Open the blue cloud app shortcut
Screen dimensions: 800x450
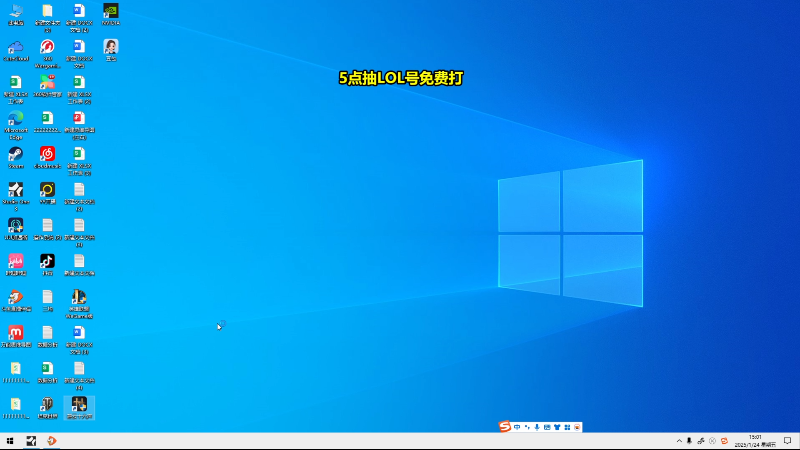coord(16,51)
